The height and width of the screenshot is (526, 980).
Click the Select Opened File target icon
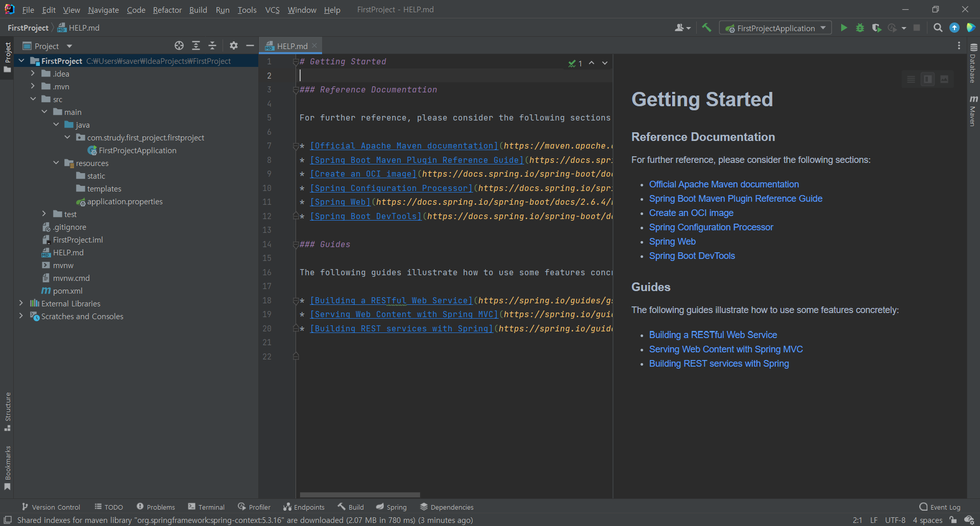point(179,46)
